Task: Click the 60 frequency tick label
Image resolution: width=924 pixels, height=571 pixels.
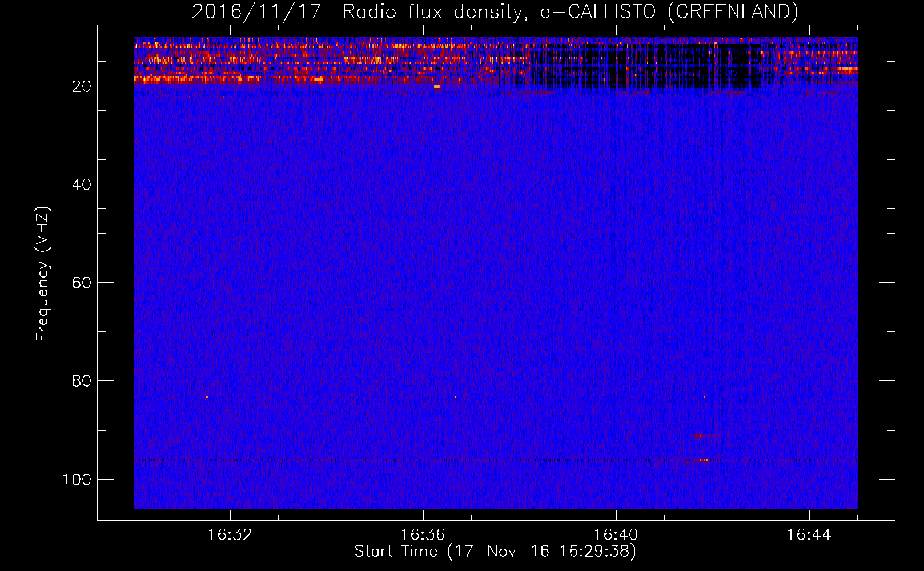Action: tap(82, 283)
